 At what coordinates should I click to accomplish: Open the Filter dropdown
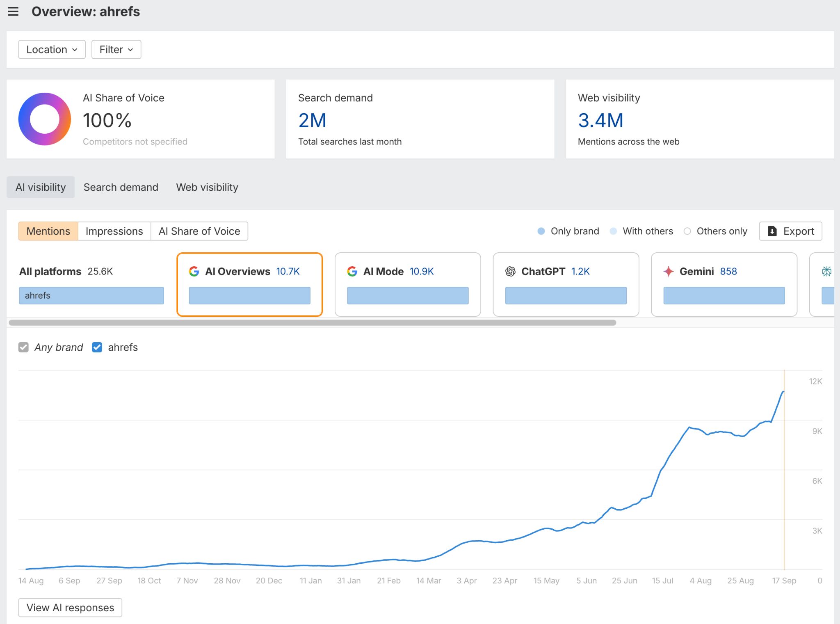coord(116,49)
